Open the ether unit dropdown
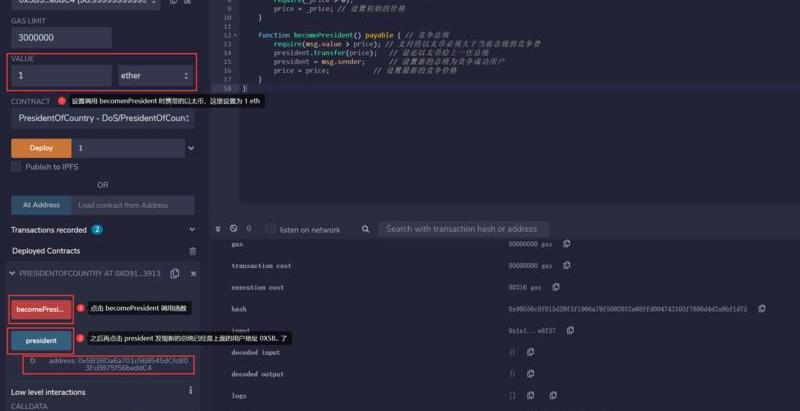The height and width of the screenshot is (411, 800). coord(156,75)
